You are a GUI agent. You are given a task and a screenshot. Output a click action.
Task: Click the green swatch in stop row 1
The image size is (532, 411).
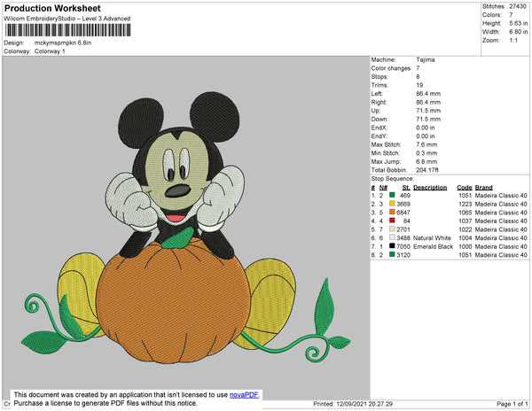pos(392,195)
